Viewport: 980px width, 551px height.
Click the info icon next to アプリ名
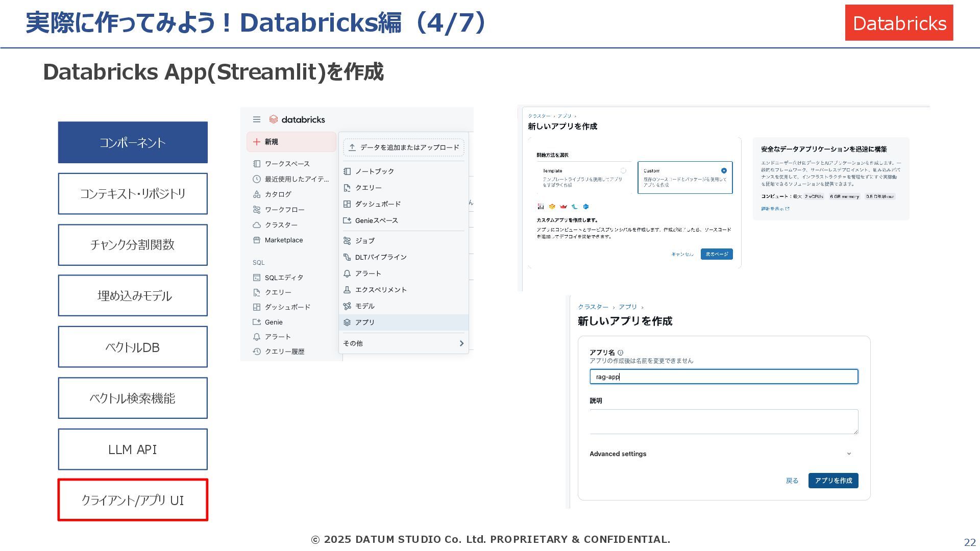tap(620, 353)
